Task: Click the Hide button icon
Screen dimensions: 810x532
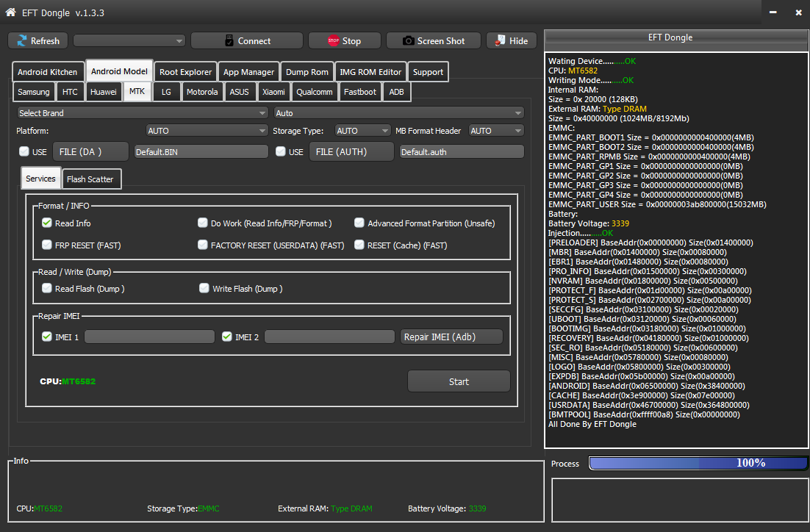Action: (500, 41)
